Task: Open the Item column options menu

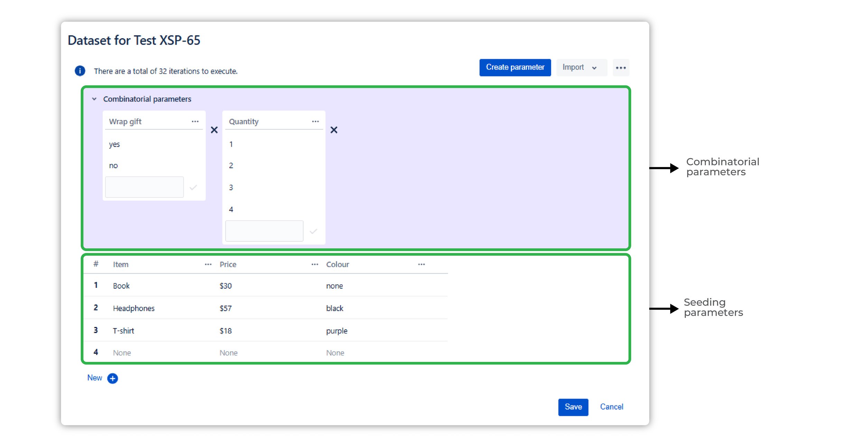Action: click(x=208, y=264)
